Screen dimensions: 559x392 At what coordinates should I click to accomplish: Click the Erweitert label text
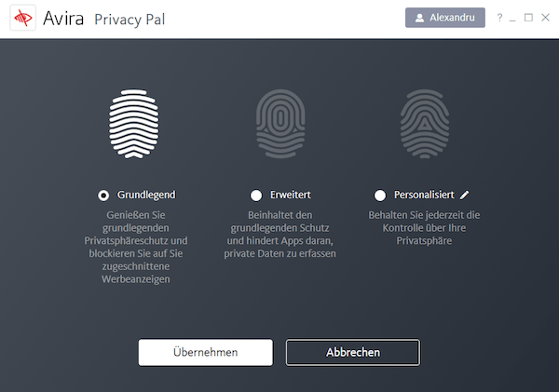(x=290, y=195)
